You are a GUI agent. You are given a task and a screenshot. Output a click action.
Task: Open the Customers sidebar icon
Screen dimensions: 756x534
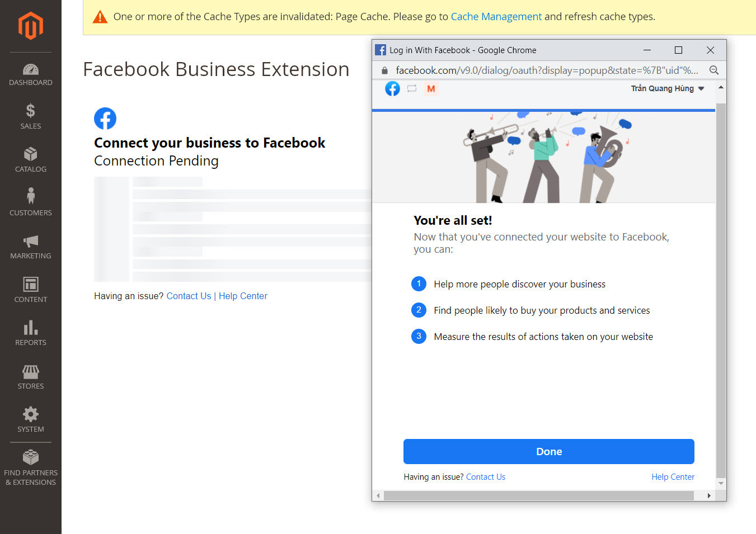point(31,195)
